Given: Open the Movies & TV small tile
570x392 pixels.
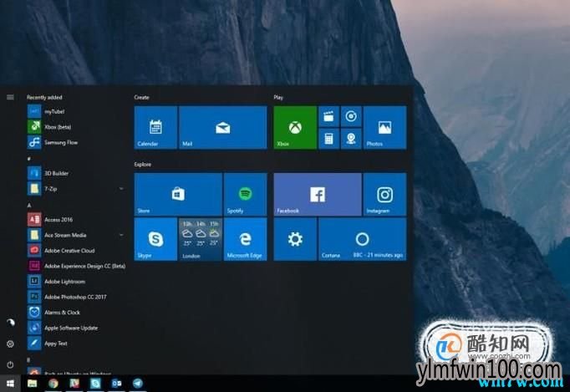Looking at the screenshot, I should click(x=328, y=116).
